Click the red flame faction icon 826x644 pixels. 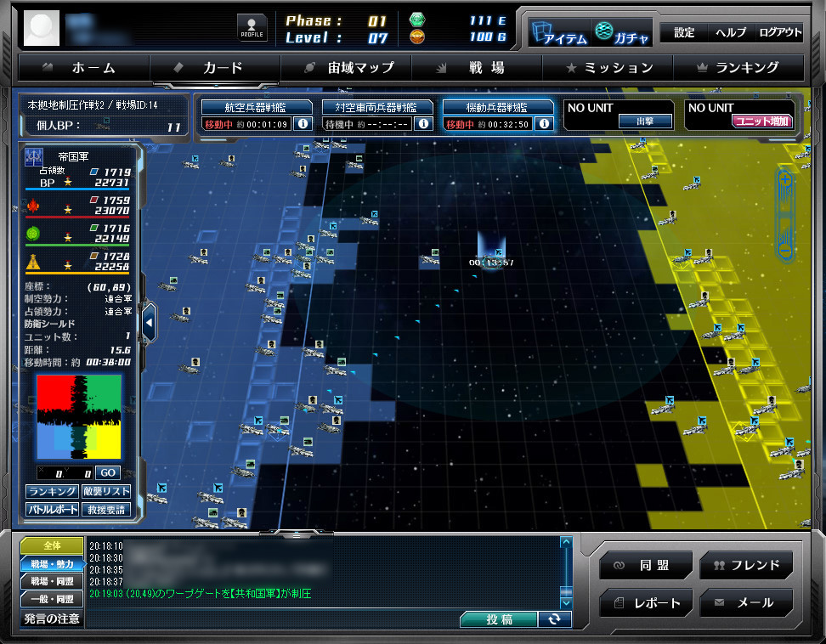pyautogui.click(x=32, y=205)
